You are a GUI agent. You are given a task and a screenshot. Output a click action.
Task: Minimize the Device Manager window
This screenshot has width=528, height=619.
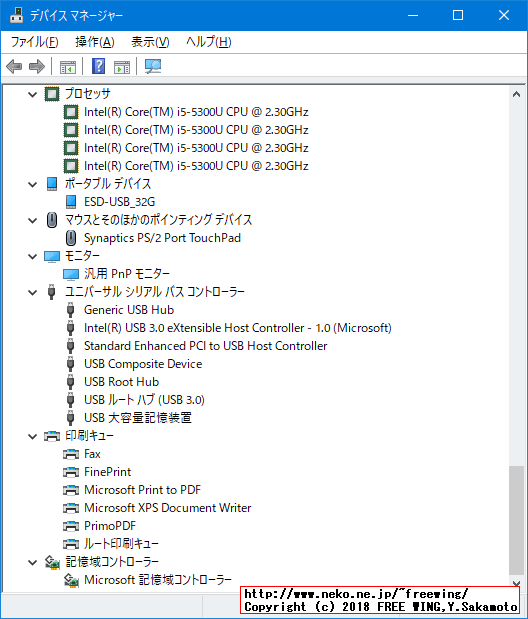pyautogui.click(x=413, y=15)
